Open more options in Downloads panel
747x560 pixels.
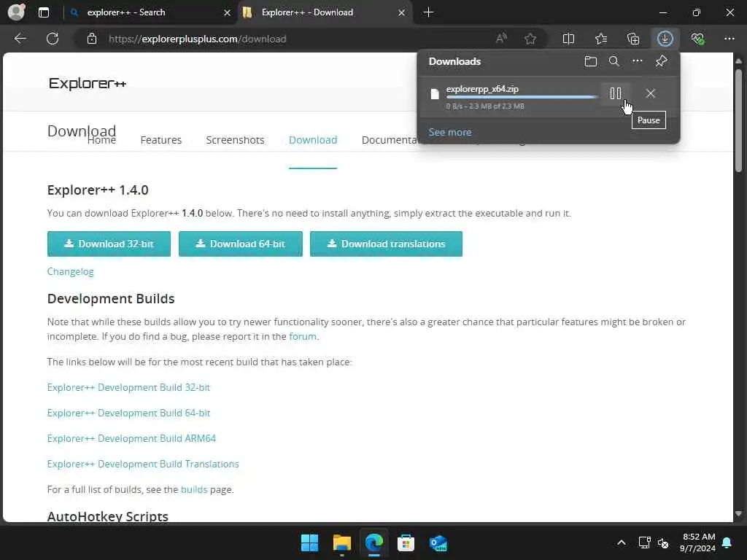point(638,61)
